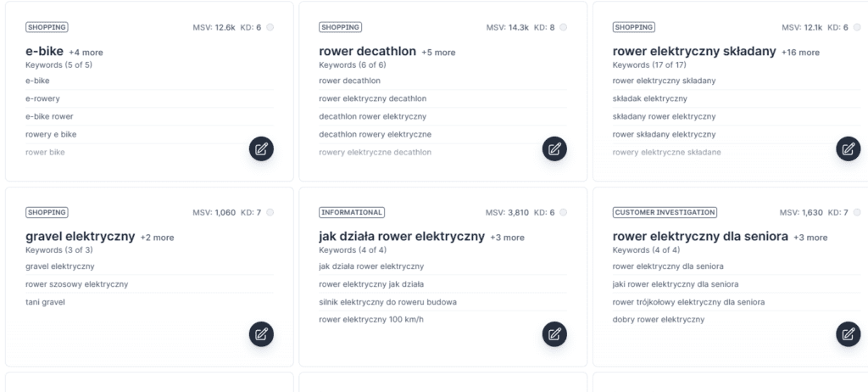Select the rower decathlon card circle
868x392 pixels.
563,27
